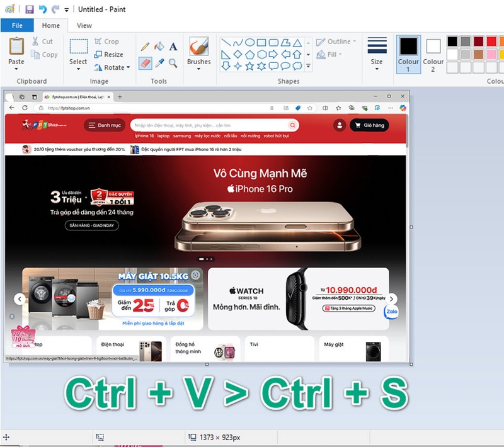This screenshot has height=447, width=504.
Task: Click the Paste clipboard button
Action: (16, 47)
